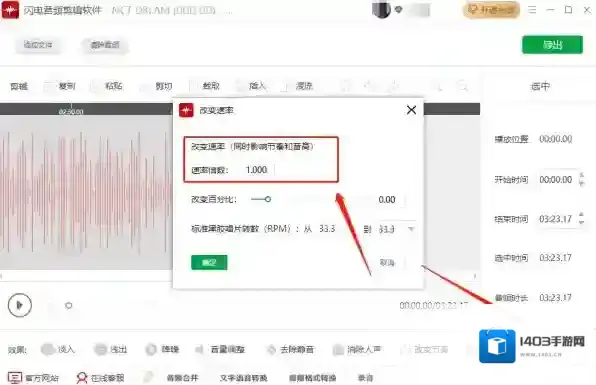Click the 复制 copy tool
The height and width of the screenshot is (385, 596).
click(x=60, y=86)
